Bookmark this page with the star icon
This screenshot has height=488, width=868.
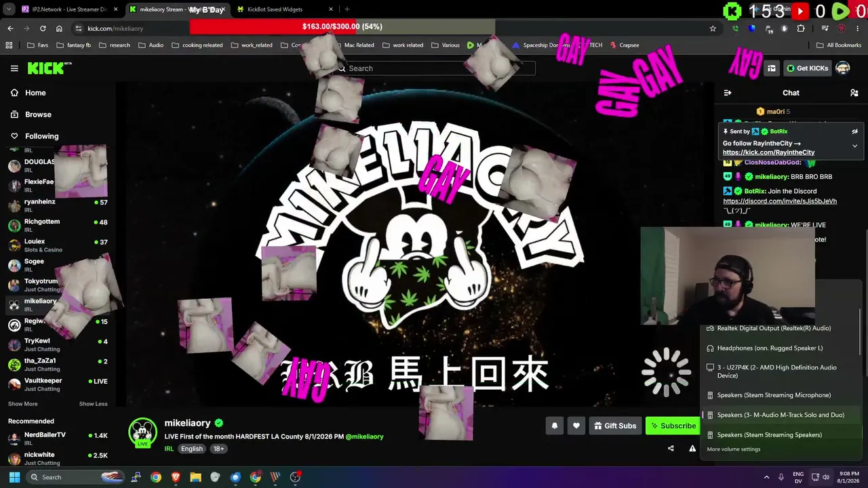pos(713,28)
